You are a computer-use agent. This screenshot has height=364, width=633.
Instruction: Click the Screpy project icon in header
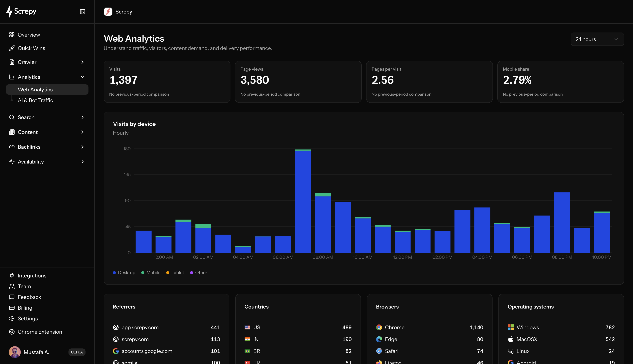(108, 12)
